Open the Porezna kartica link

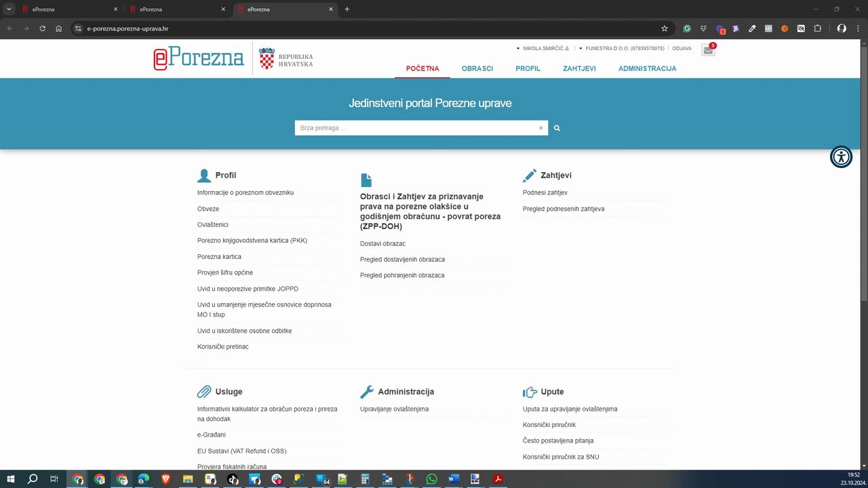click(219, 257)
